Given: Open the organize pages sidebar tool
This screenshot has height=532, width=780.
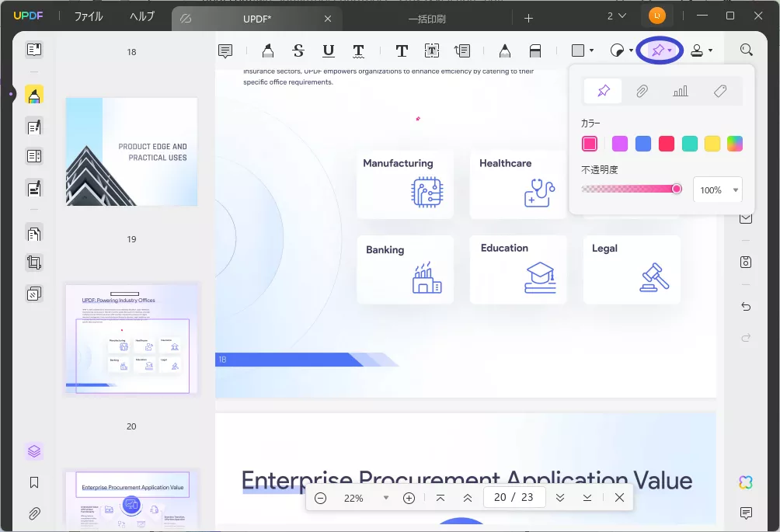Looking at the screenshot, I should (34, 233).
